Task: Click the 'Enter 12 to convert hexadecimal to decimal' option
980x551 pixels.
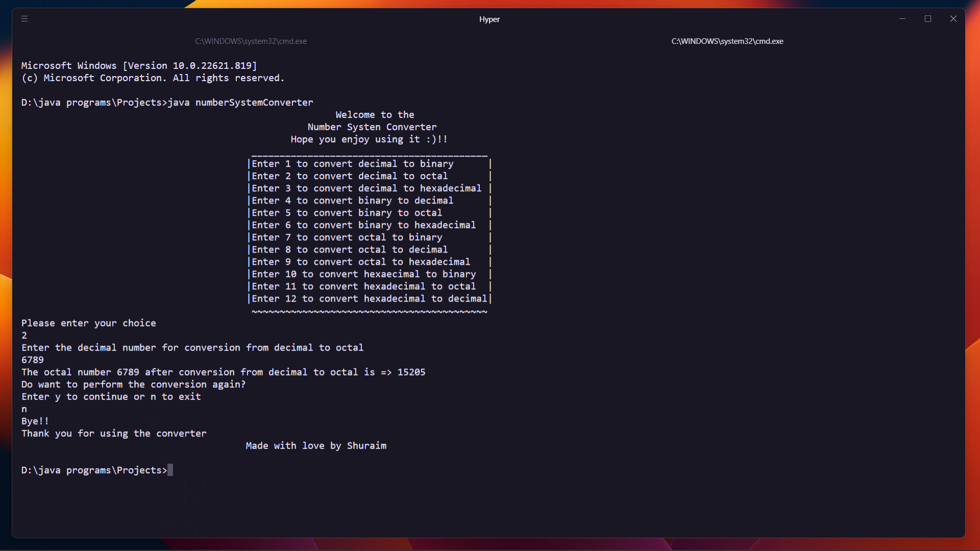Action: click(369, 298)
